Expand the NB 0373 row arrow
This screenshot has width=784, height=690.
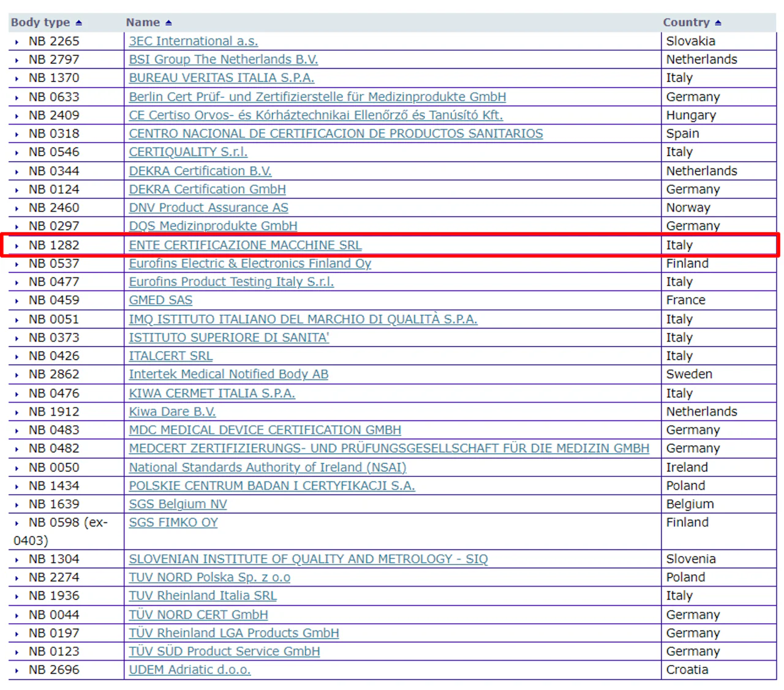point(17,338)
